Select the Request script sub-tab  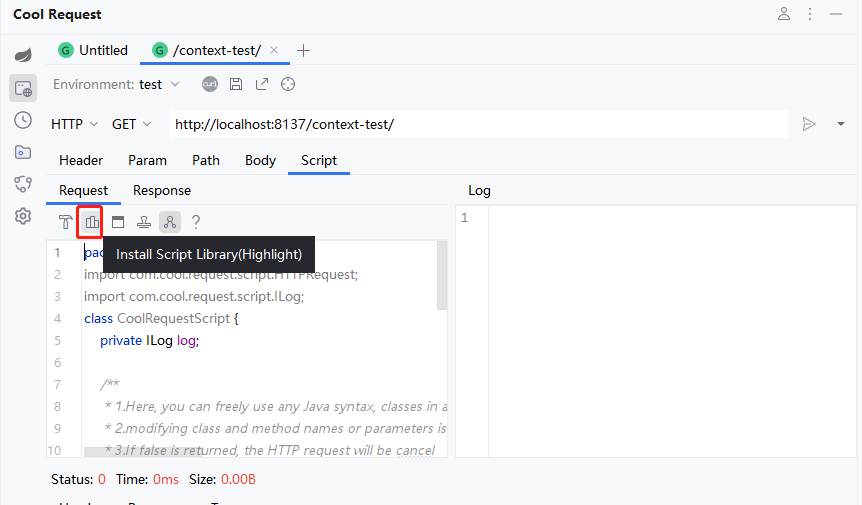click(x=84, y=191)
